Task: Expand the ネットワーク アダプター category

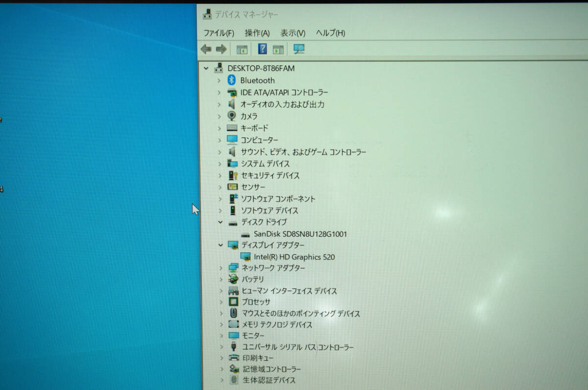Action: [220, 268]
